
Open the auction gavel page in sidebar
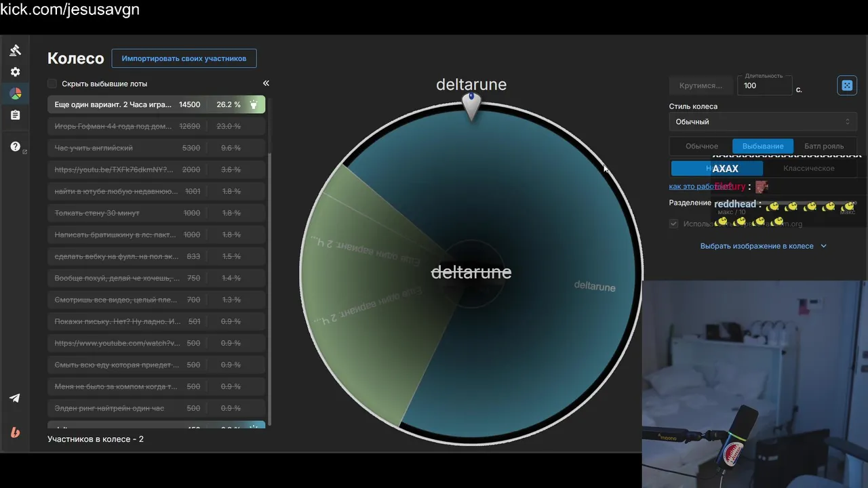click(15, 50)
